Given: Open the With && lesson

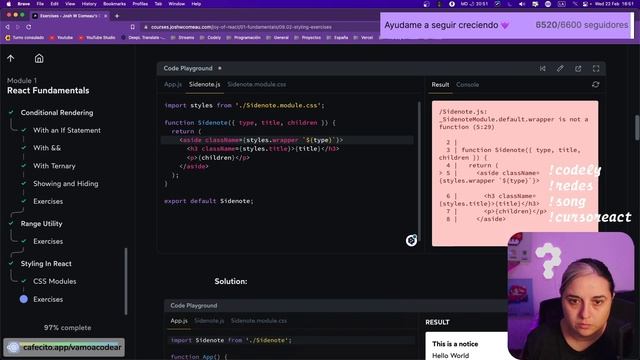Looking at the screenshot, I should (47, 148).
